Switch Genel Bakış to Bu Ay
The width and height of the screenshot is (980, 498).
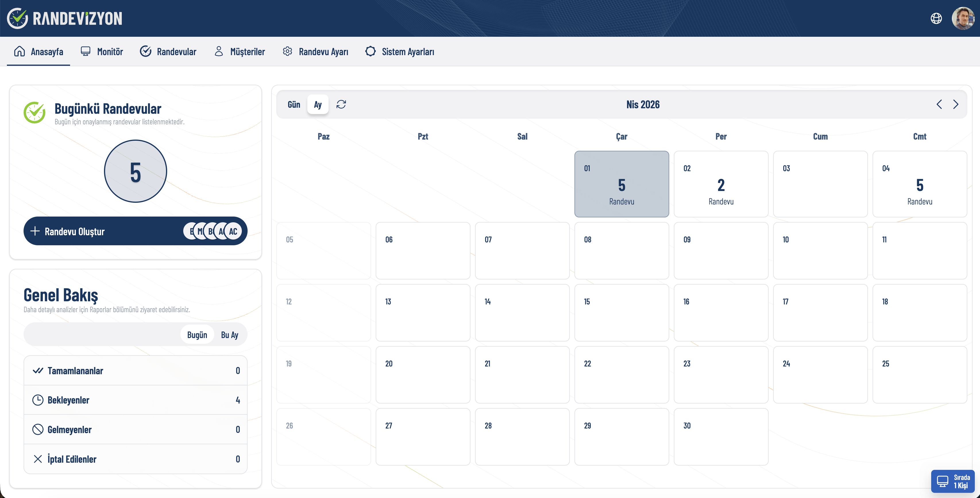[x=229, y=335]
